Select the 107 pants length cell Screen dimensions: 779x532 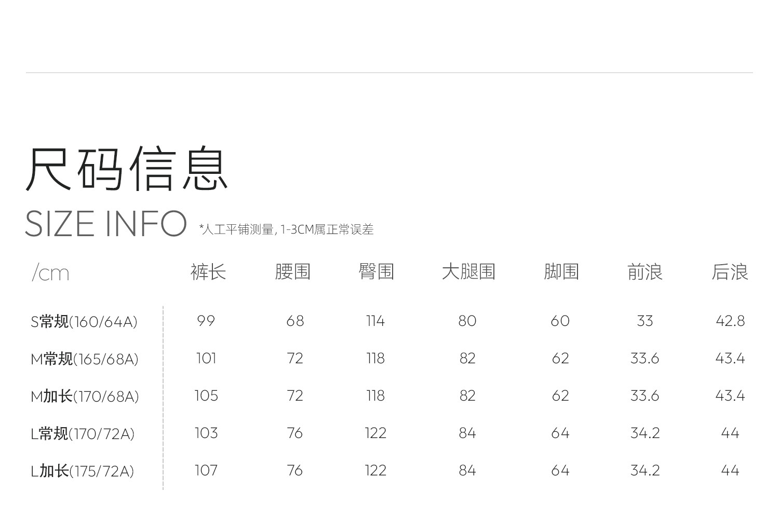tap(206, 471)
